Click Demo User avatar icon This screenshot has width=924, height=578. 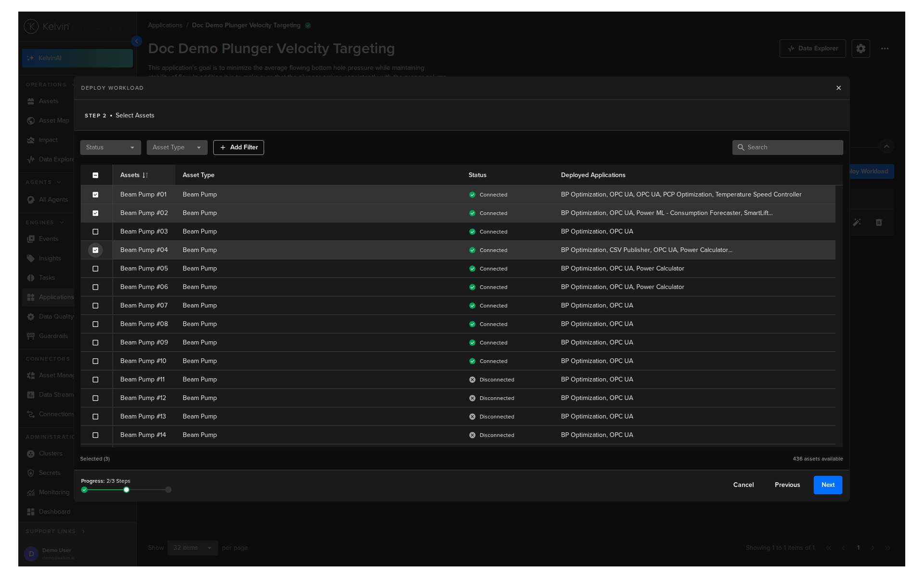(31, 554)
